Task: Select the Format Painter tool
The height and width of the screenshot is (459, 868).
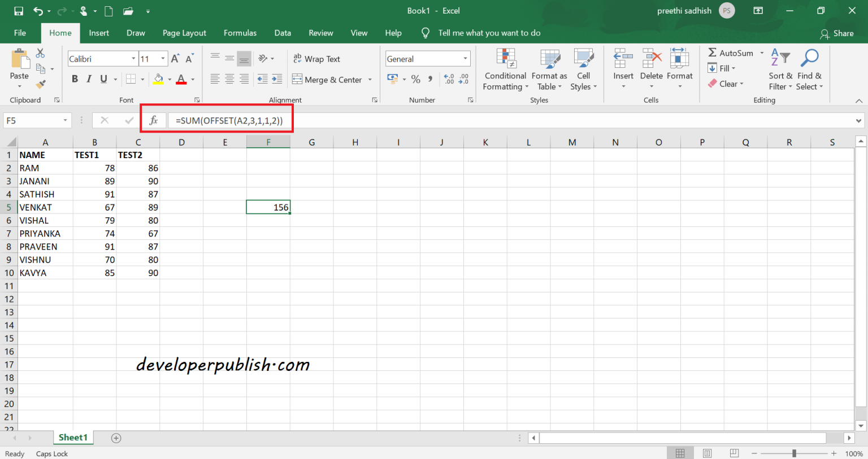Action: (40, 84)
